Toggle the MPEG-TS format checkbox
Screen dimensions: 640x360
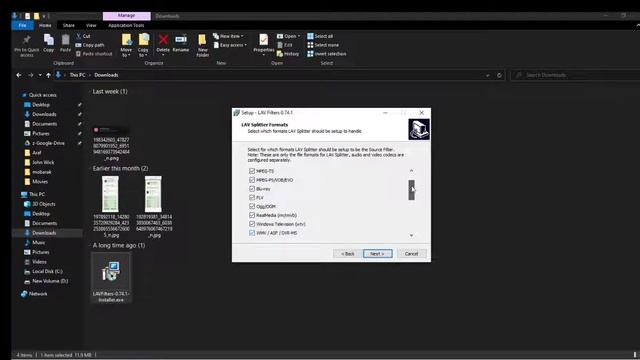point(252,171)
